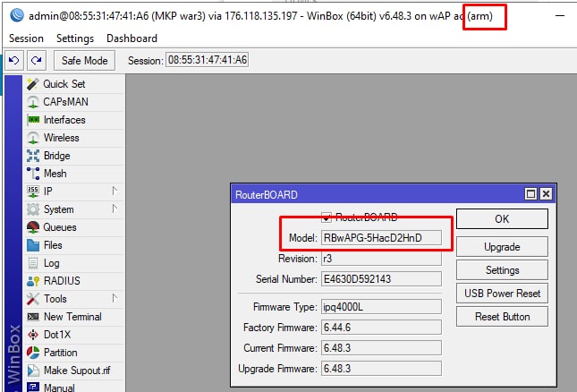
Task: Click the Tools wrench icon
Action: [x=33, y=299]
